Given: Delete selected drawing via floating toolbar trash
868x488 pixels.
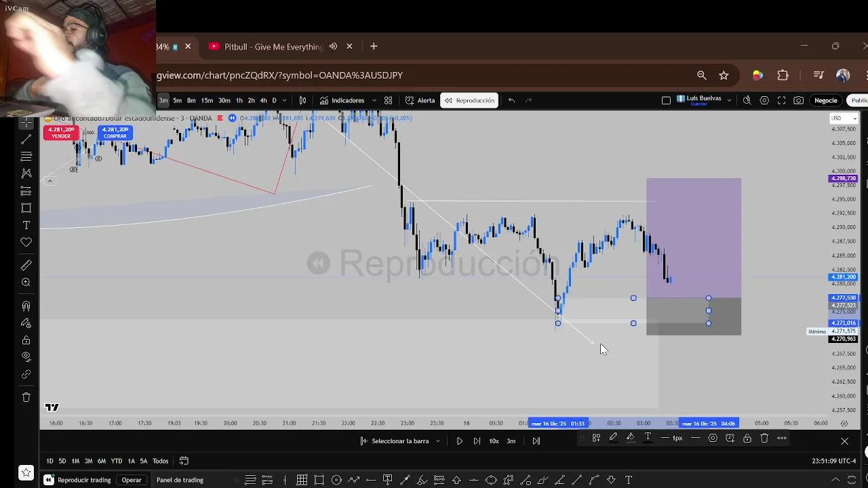Looking at the screenshot, I should (x=764, y=439).
